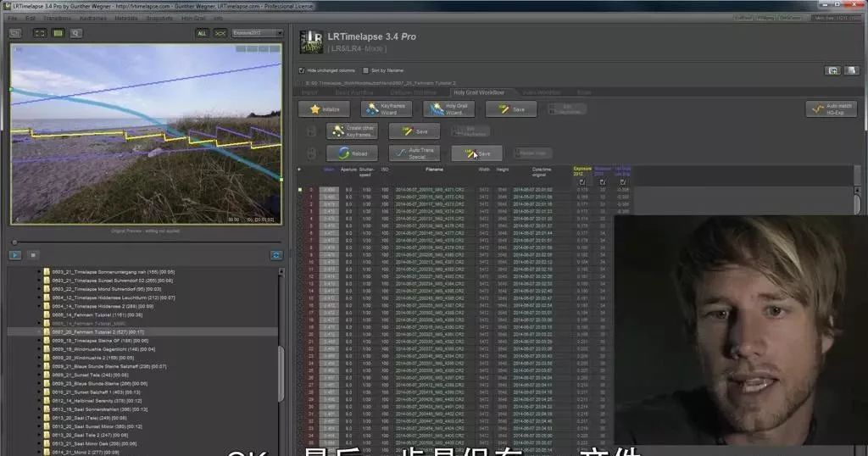The height and width of the screenshot is (456, 868).
Task: Switch to Video Workflow tab
Action: click(542, 92)
